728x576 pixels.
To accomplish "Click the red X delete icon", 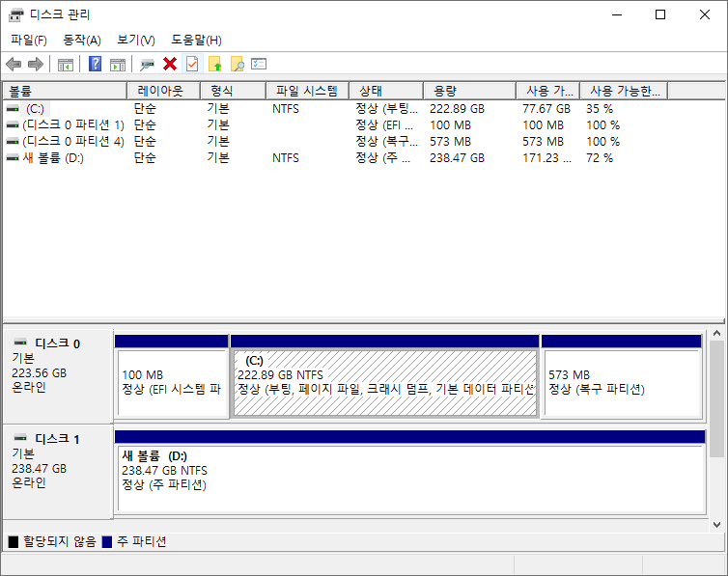I will (170, 64).
